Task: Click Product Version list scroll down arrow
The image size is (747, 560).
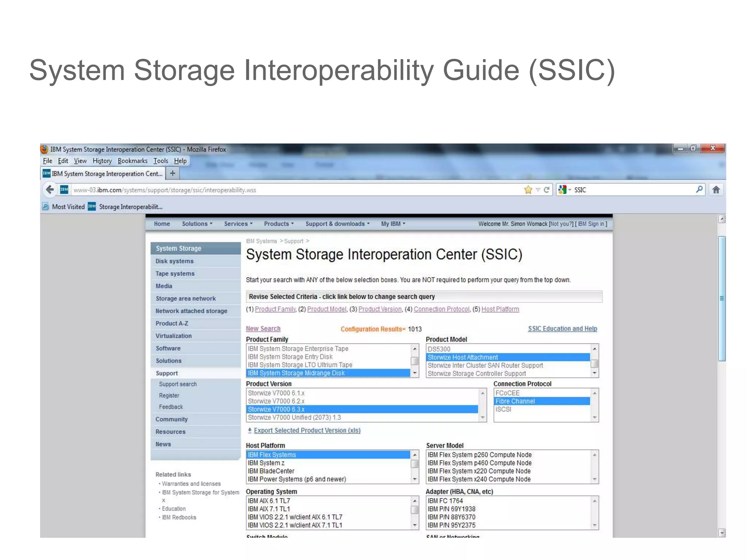Action: 483,418
